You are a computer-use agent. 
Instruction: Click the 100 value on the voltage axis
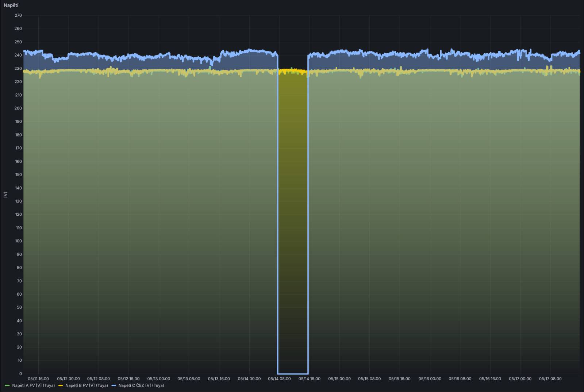18,241
